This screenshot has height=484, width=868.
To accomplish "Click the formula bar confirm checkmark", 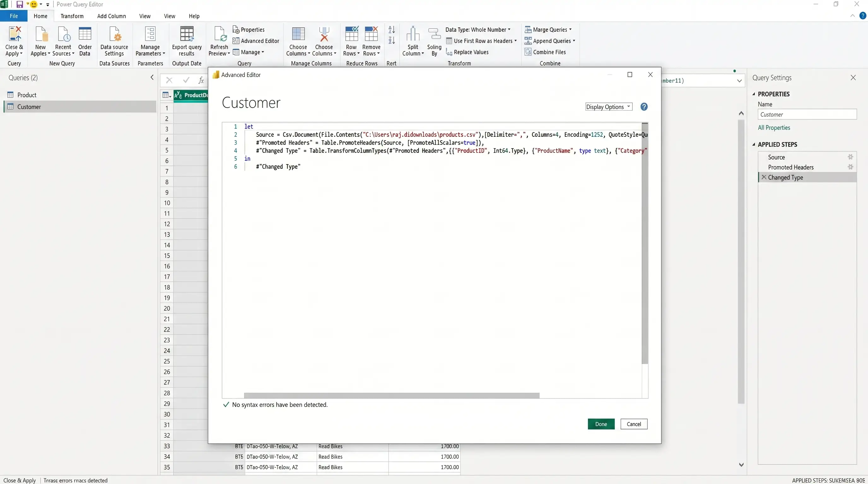I will tap(186, 80).
